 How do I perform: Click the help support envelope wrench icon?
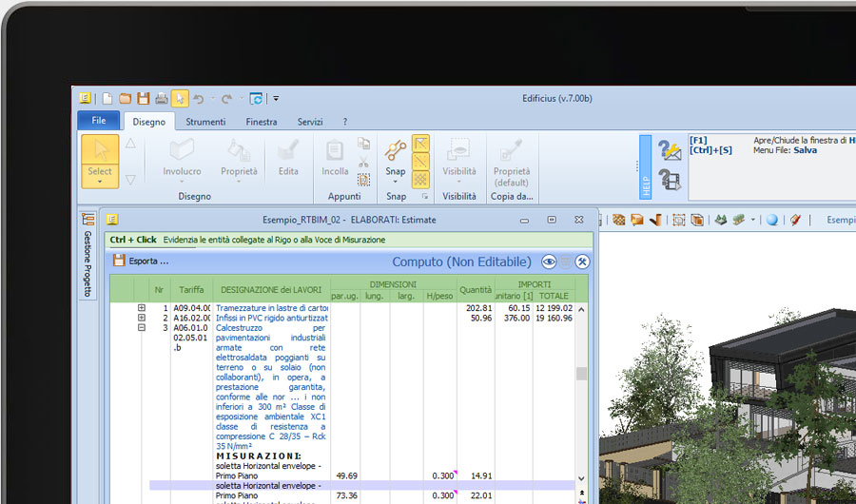(x=670, y=150)
